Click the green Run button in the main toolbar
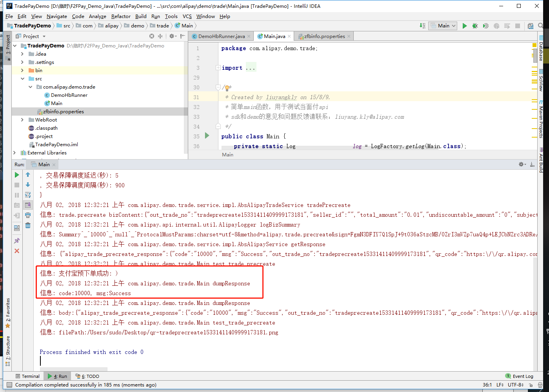Viewport: 549px width, 392px height. pyautogui.click(x=464, y=26)
